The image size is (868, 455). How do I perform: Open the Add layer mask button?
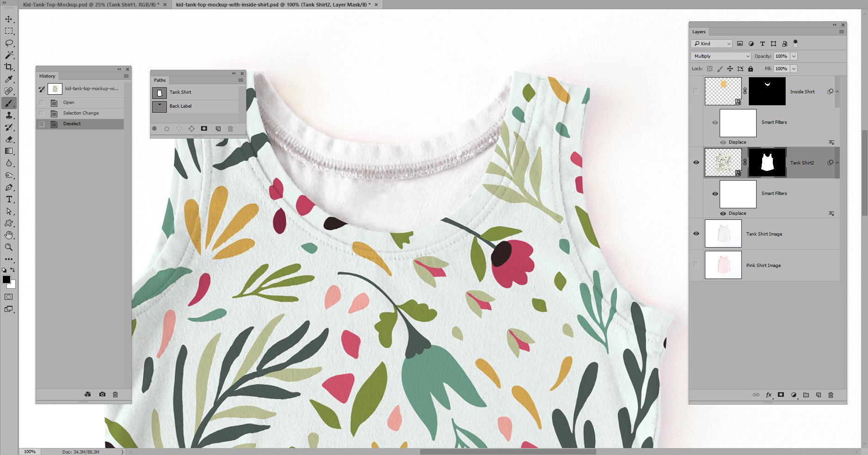tap(781, 395)
